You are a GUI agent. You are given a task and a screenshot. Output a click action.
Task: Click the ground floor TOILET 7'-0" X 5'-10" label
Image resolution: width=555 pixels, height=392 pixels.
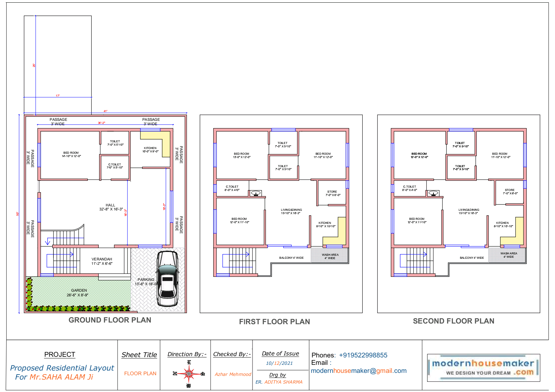click(115, 143)
